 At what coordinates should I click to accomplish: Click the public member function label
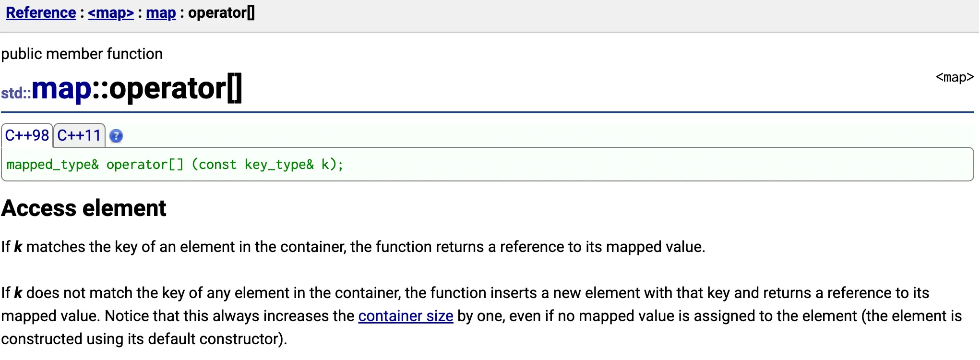(x=82, y=54)
